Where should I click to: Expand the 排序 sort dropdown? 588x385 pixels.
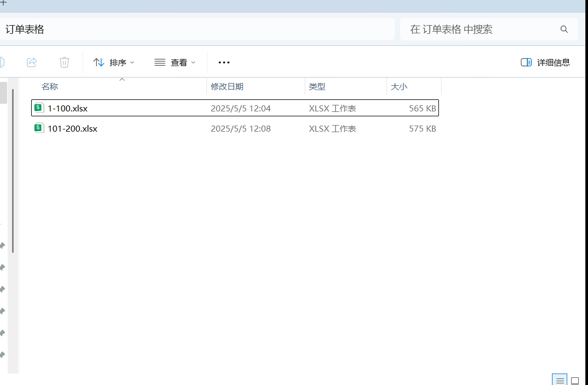114,62
